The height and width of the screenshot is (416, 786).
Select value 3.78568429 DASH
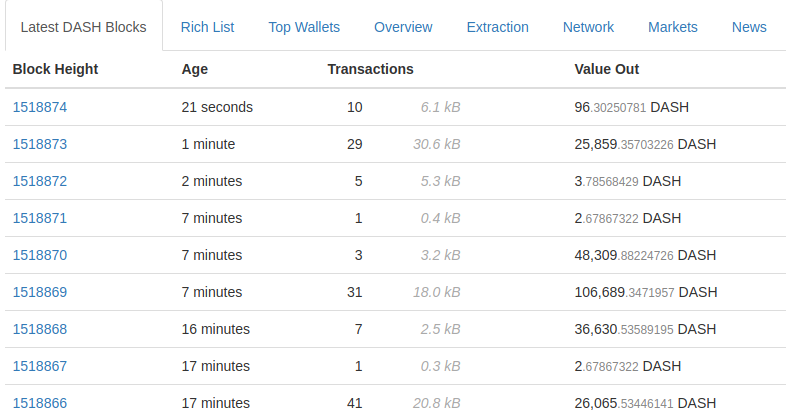click(628, 181)
